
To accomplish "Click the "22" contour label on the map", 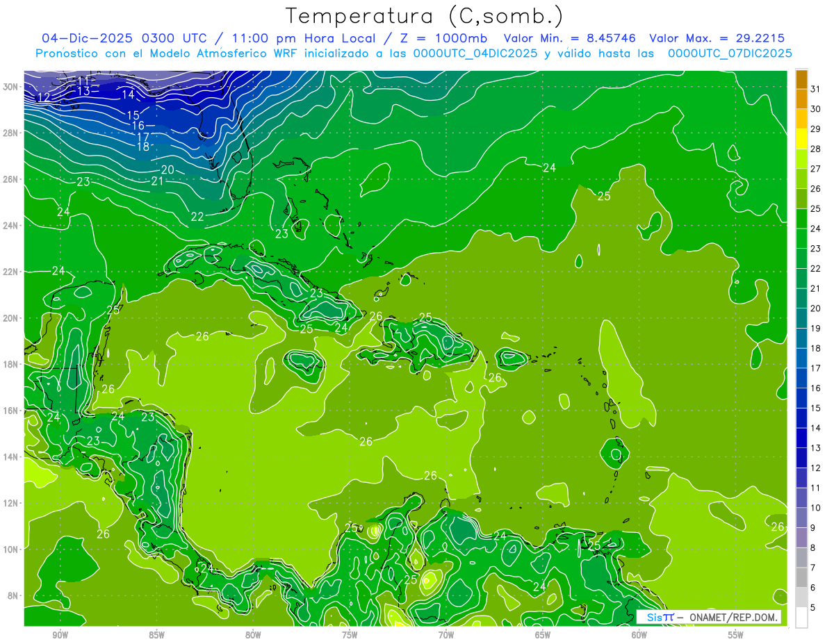I will click(x=197, y=217).
